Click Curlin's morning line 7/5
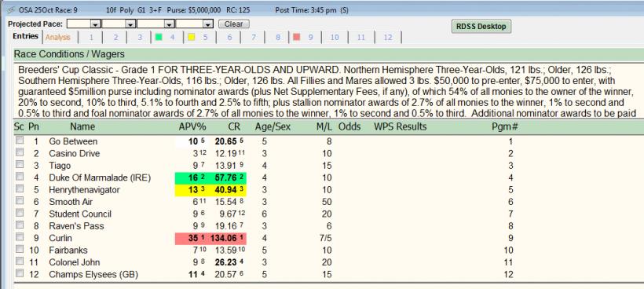The width and height of the screenshot is (644, 289). [325, 238]
